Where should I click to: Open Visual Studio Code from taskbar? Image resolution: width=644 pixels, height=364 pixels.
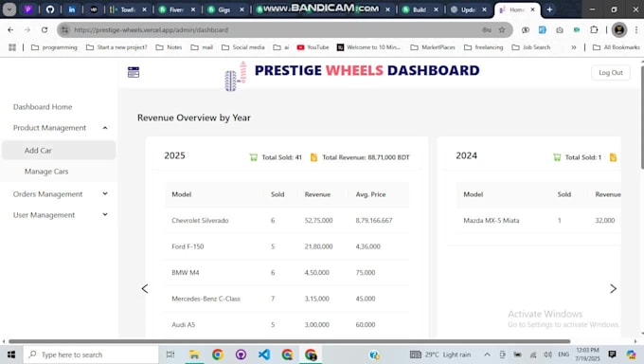[264, 355]
